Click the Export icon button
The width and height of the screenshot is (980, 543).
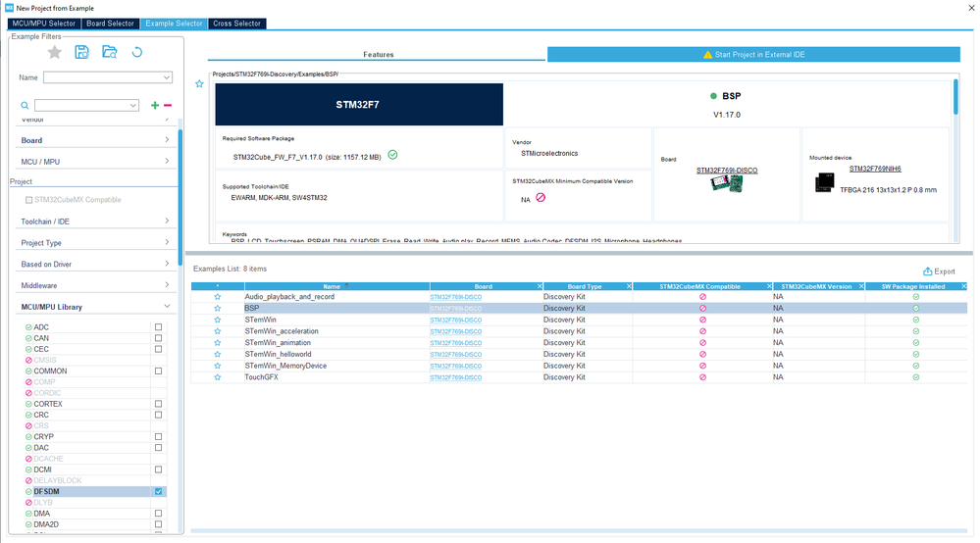coord(939,271)
